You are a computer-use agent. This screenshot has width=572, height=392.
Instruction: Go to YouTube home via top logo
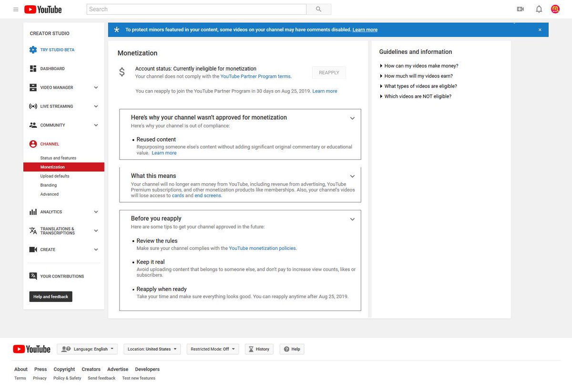(x=43, y=10)
